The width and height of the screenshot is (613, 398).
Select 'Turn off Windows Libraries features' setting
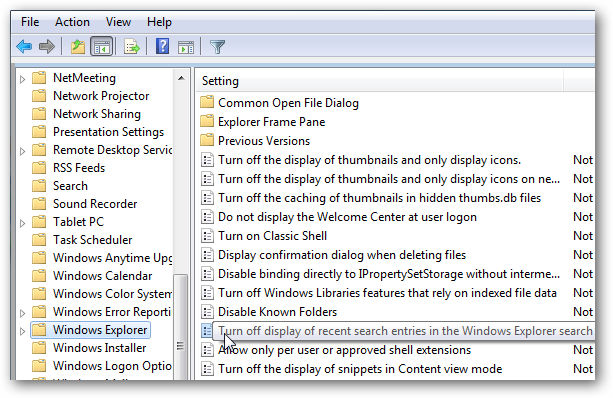pos(387,293)
